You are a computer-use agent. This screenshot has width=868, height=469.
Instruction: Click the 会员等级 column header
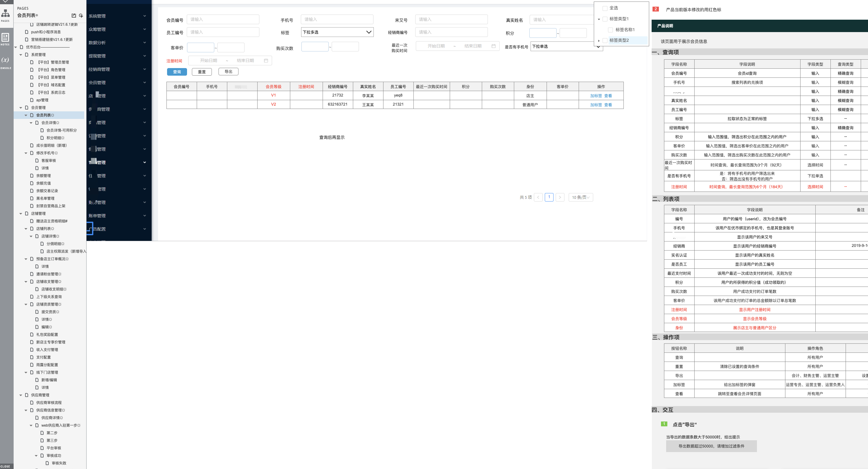273,87
